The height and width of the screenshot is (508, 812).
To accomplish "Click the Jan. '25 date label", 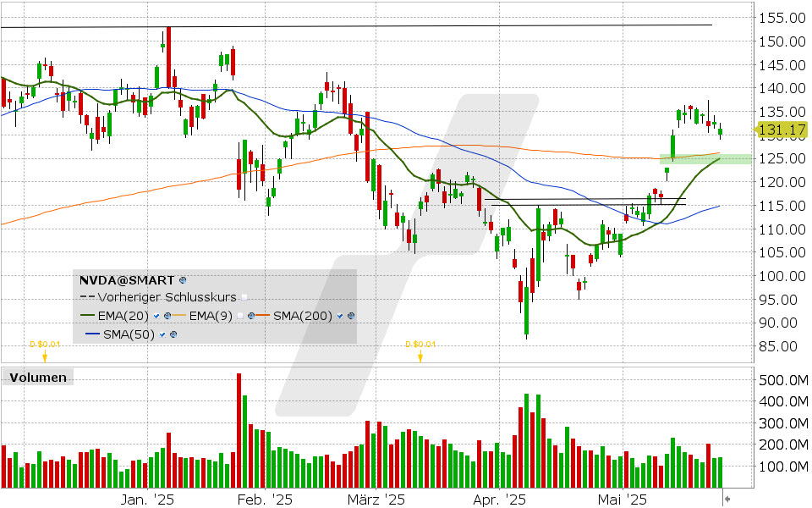I will [147, 500].
